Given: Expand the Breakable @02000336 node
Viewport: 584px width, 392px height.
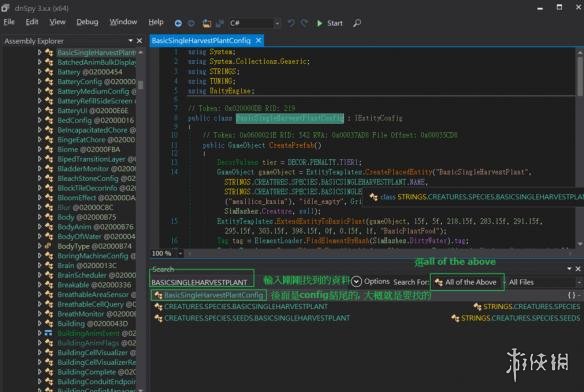Looking at the screenshot, I should pyautogui.click(x=39, y=285).
